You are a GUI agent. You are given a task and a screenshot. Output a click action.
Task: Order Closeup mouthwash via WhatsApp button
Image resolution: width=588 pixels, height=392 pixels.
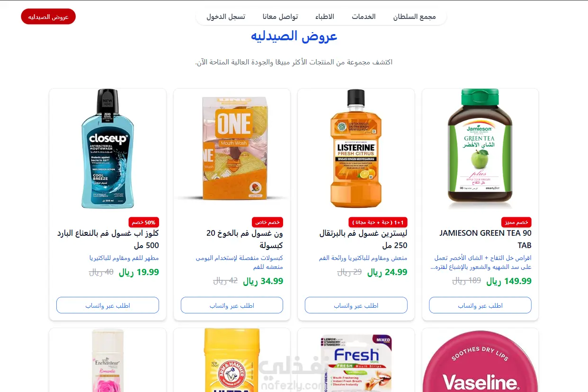pos(107,305)
